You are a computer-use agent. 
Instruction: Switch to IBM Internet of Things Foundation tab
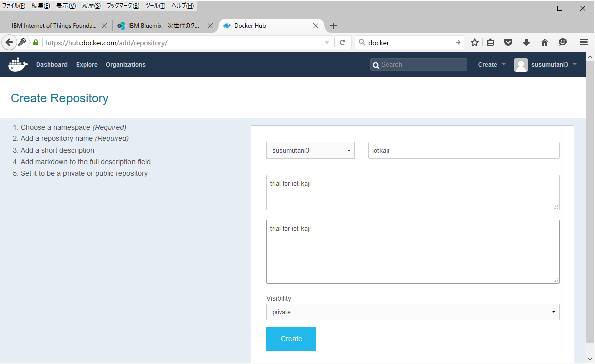click(x=54, y=26)
